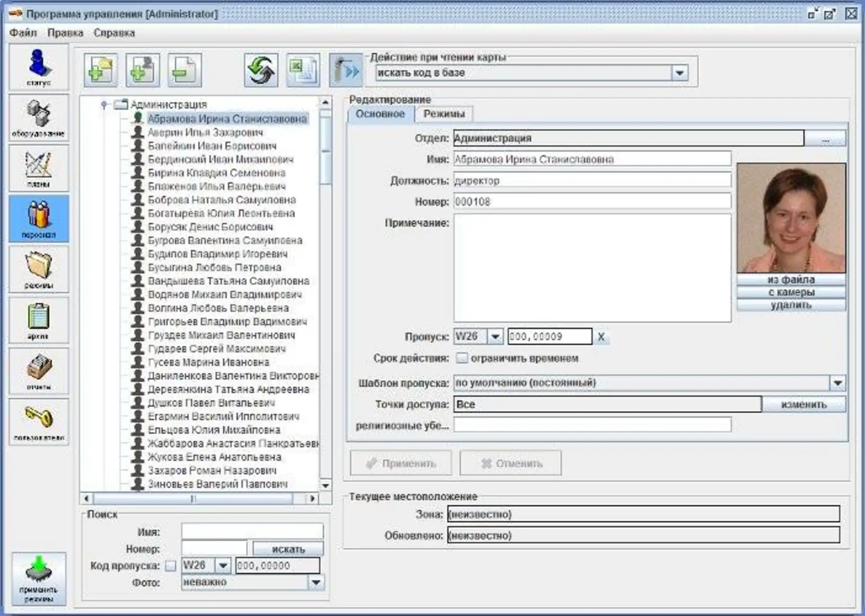Open Шаблон пропуска dropdown

(x=837, y=383)
